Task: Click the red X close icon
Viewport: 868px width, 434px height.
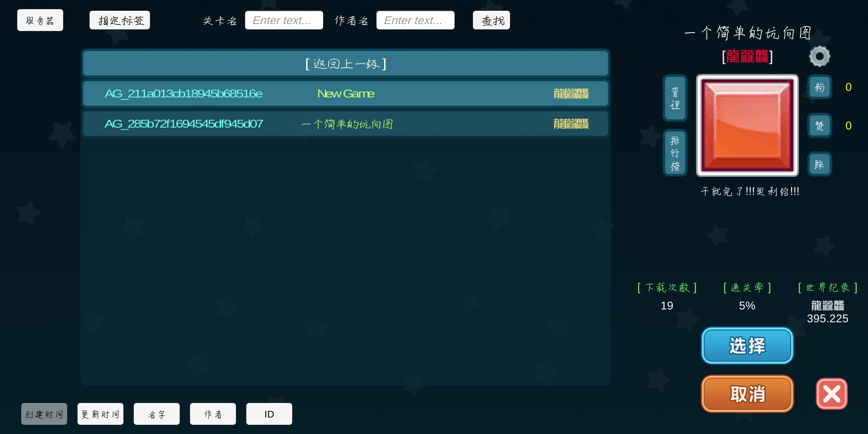Action: (x=831, y=394)
